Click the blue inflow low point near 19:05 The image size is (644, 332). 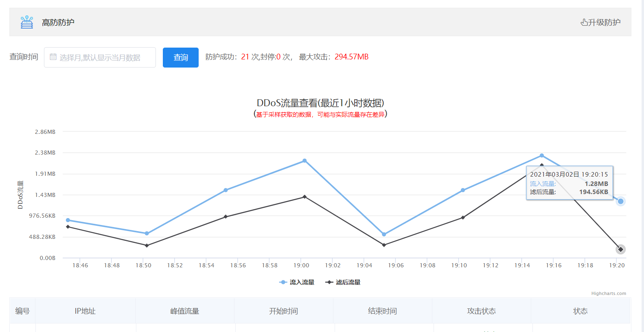coord(384,234)
